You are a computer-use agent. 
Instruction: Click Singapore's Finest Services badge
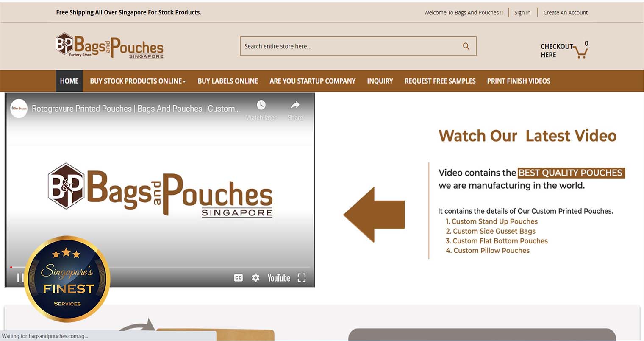[x=67, y=279]
